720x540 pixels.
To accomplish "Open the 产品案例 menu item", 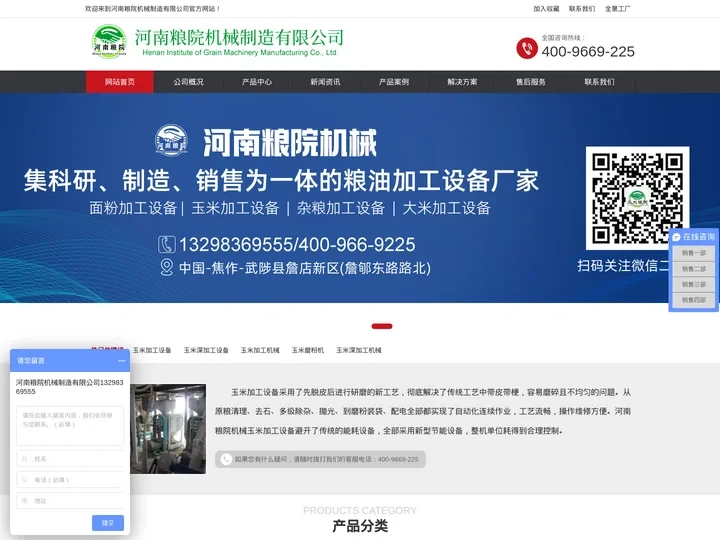I will 394,82.
